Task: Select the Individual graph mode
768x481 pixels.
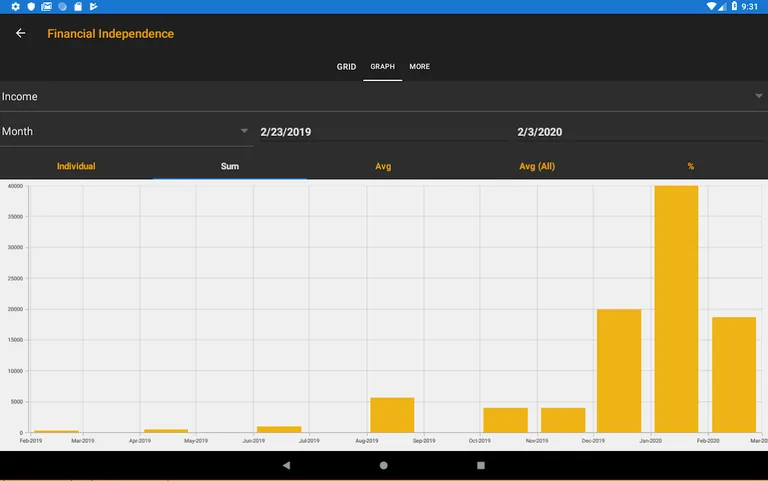Action: pyautogui.click(x=76, y=166)
